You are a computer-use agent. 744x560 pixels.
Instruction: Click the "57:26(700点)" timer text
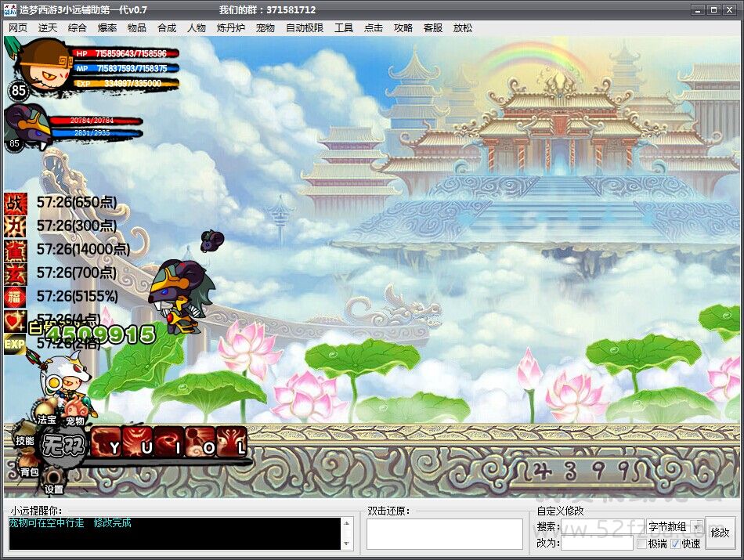(x=77, y=273)
